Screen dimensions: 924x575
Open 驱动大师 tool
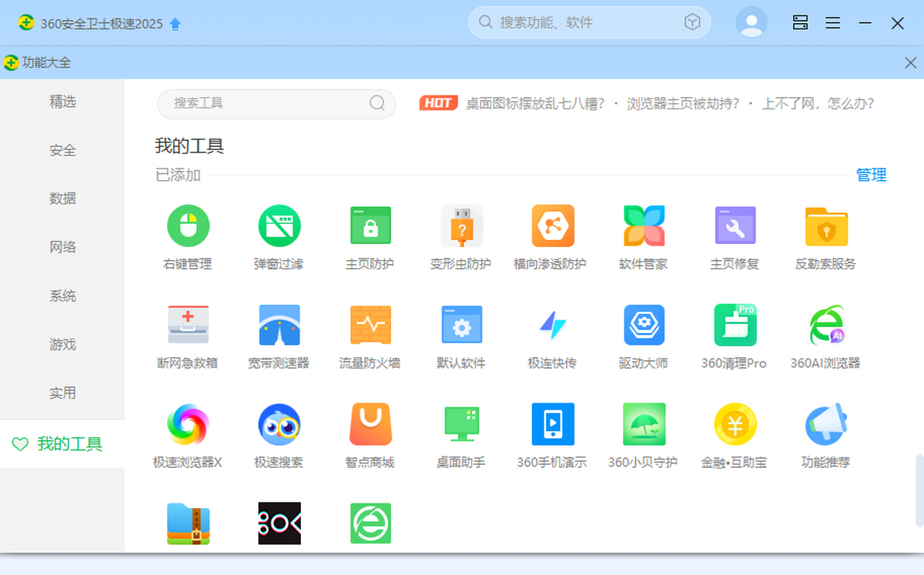point(644,336)
